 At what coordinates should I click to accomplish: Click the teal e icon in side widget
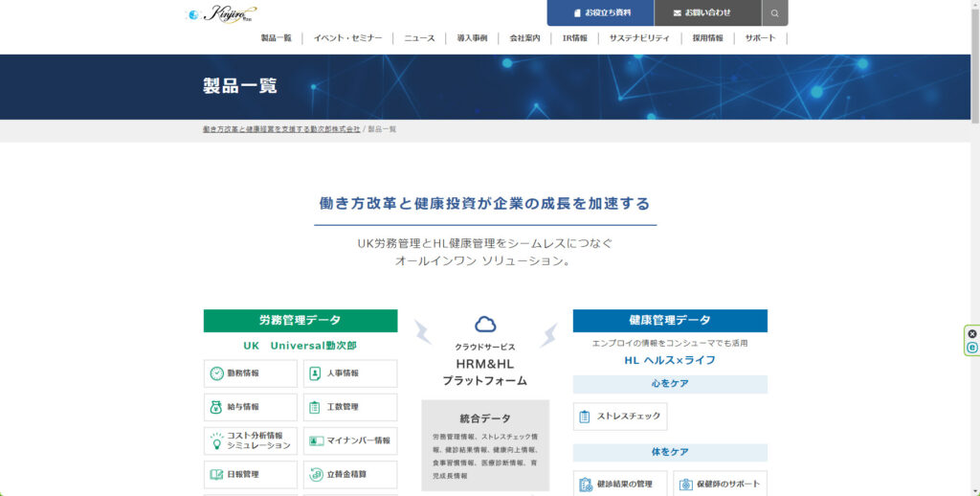(x=972, y=348)
